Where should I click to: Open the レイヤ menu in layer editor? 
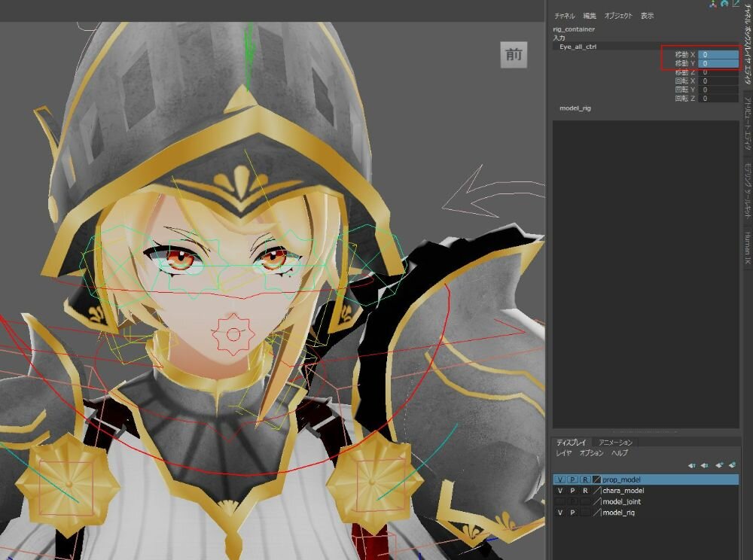point(564,453)
